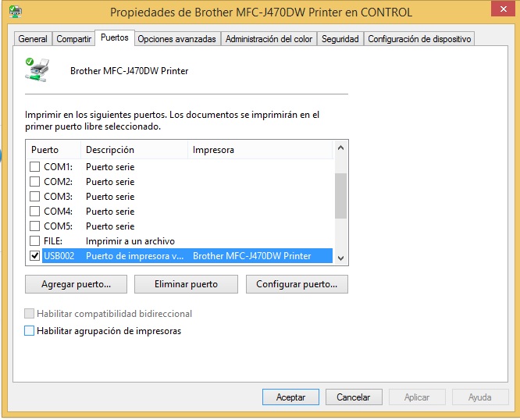Toggle Habilitar agrupación de impresoras checkbox
This screenshot has width=520, height=420.
tap(30, 331)
